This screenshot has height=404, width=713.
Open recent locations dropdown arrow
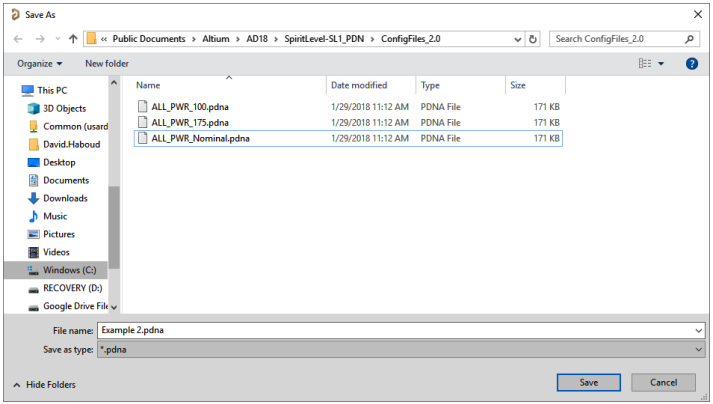coord(58,39)
